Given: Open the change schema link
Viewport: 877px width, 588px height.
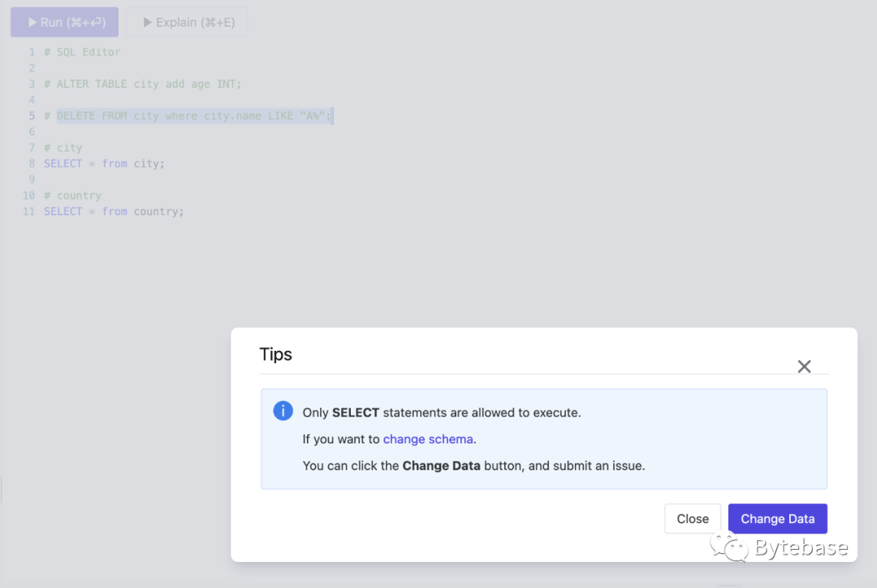Looking at the screenshot, I should [428, 439].
